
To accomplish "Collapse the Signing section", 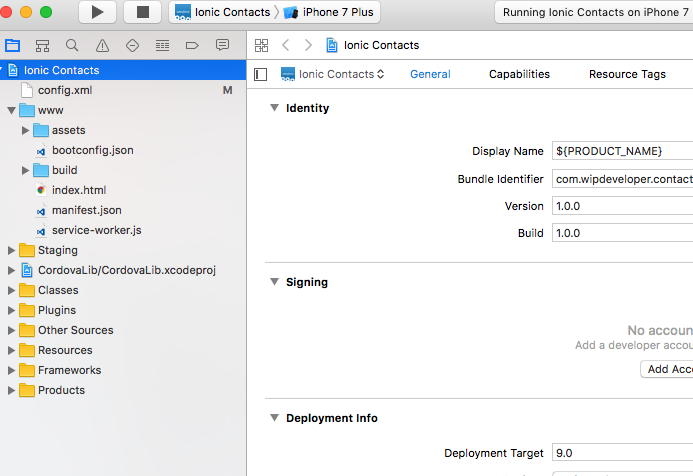I will (x=274, y=282).
